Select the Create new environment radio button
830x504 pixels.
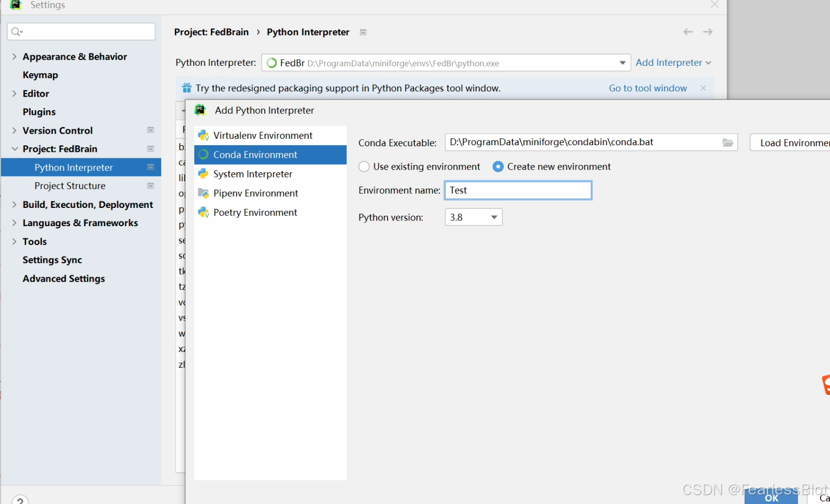pos(498,167)
